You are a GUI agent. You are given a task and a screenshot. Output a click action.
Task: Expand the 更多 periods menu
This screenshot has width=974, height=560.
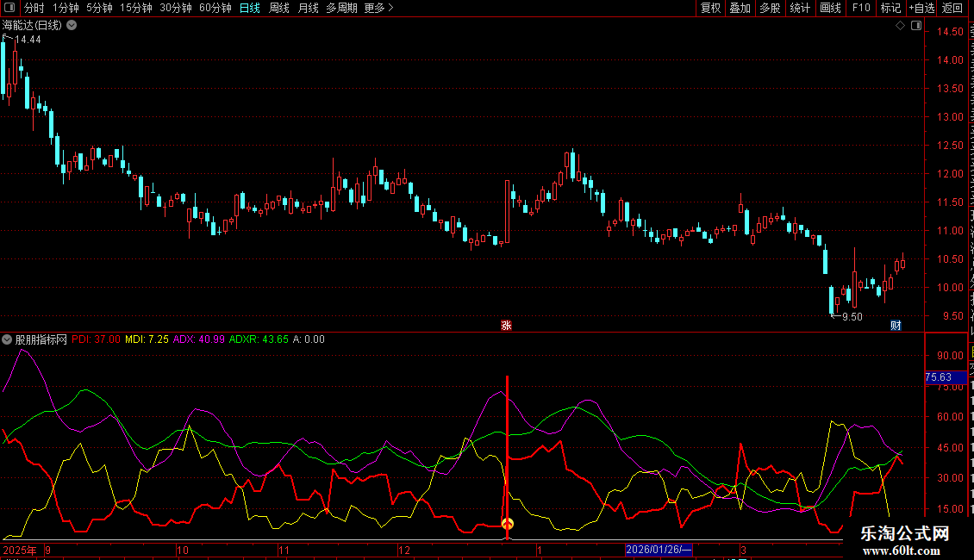378,9
